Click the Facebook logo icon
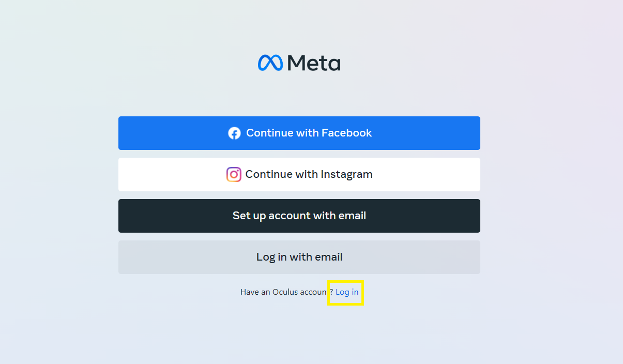Image resolution: width=623 pixels, height=364 pixels. click(x=234, y=133)
